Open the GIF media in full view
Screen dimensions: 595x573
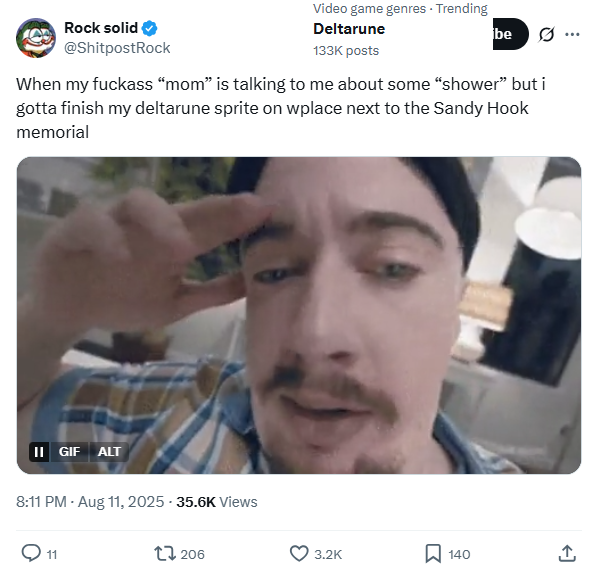click(x=299, y=315)
